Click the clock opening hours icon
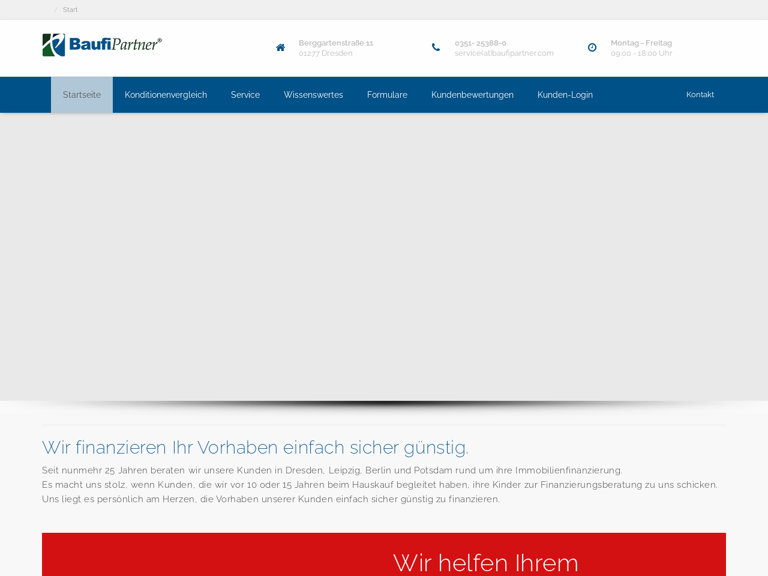The width and height of the screenshot is (768, 576). 592,48
